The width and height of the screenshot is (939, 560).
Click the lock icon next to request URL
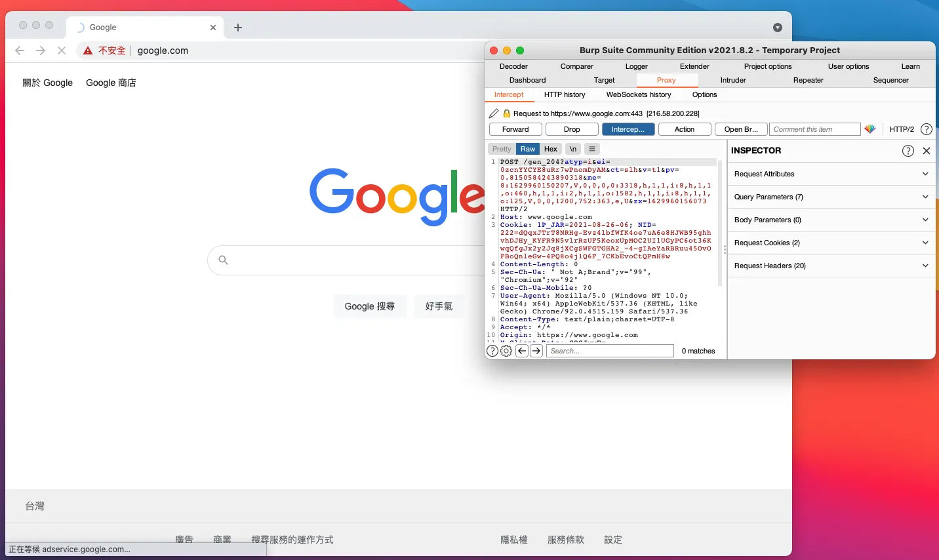click(x=506, y=113)
